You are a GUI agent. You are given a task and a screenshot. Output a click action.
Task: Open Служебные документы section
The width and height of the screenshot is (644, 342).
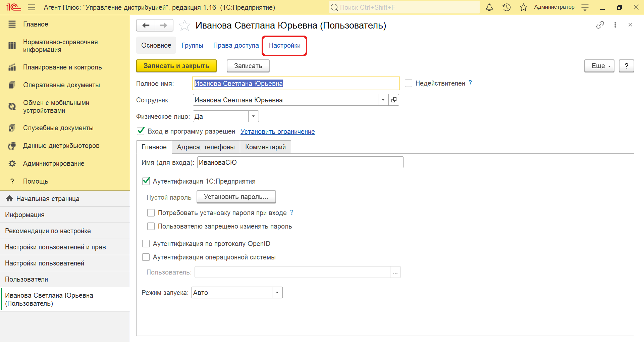click(x=65, y=128)
